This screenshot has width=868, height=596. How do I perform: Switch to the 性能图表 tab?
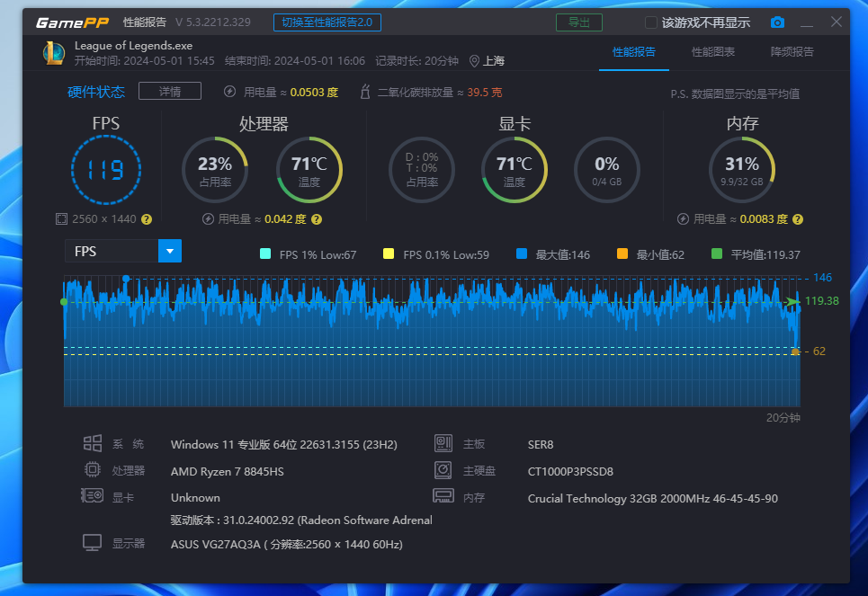[x=713, y=52]
